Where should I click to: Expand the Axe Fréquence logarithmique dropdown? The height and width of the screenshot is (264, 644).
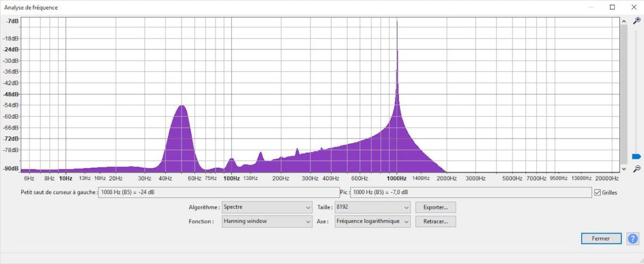(372, 221)
